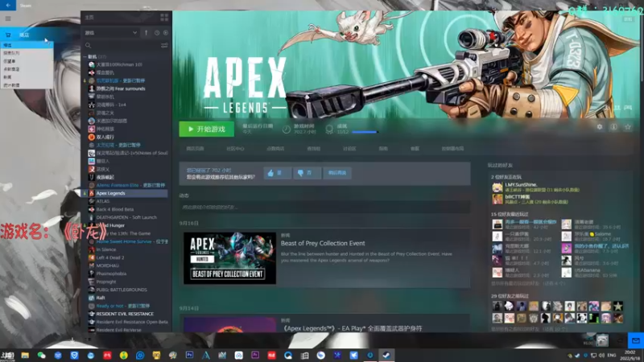The image size is (644, 362).
Task: Open the friends chat mail icon
Action: point(636,340)
